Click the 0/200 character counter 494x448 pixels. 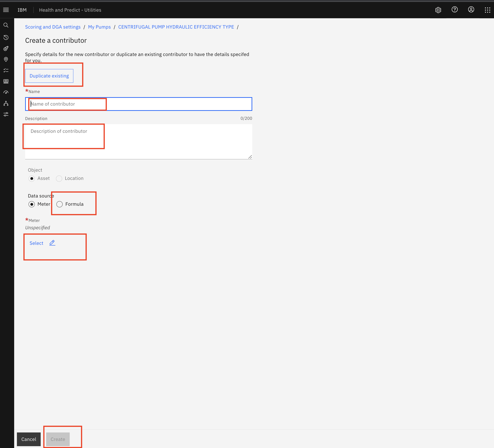click(246, 118)
